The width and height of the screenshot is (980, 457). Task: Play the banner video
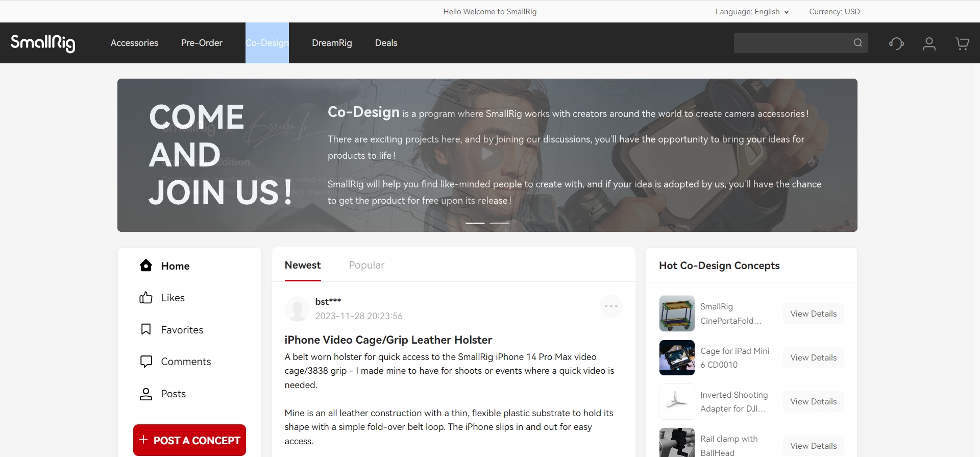pos(487,154)
